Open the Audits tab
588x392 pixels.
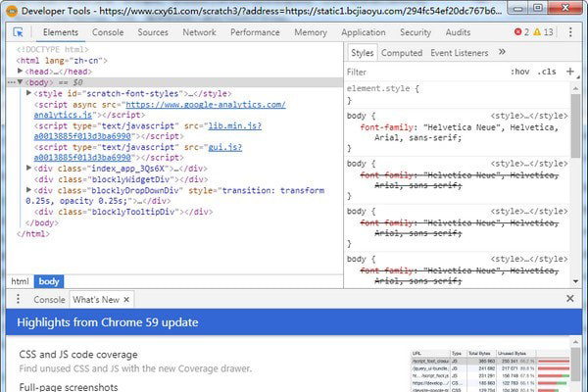[x=458, y=32]
